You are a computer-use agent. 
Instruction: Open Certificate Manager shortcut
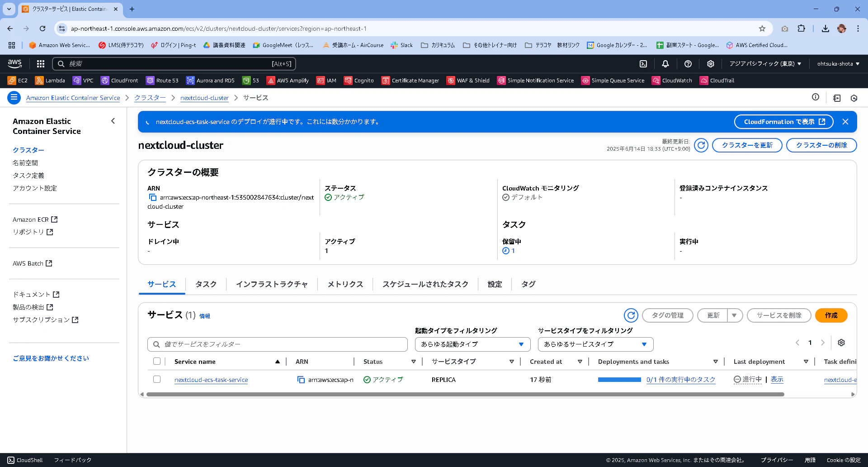[x=410, y=81]
